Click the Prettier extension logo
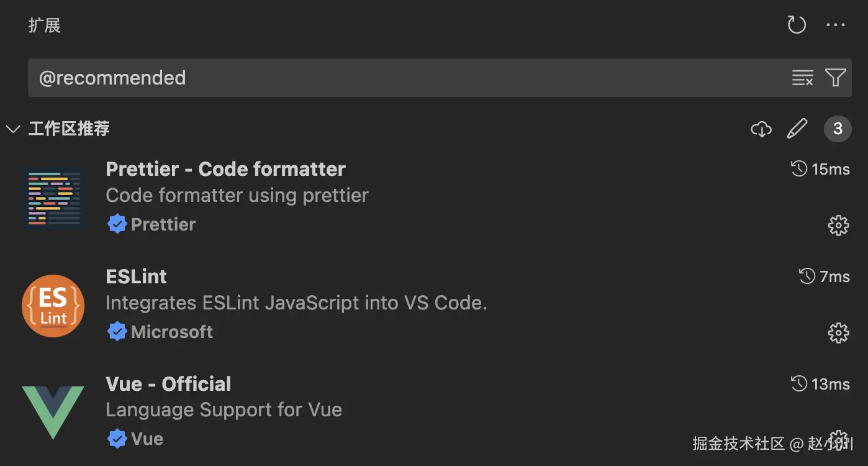 point(53,198)
